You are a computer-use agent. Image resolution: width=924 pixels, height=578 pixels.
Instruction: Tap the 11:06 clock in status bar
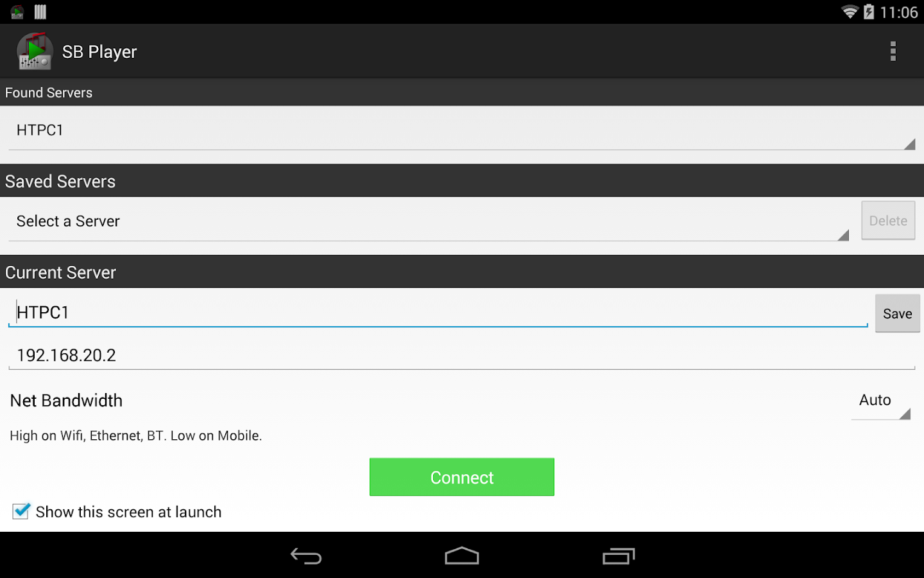(x=899, y=12)
